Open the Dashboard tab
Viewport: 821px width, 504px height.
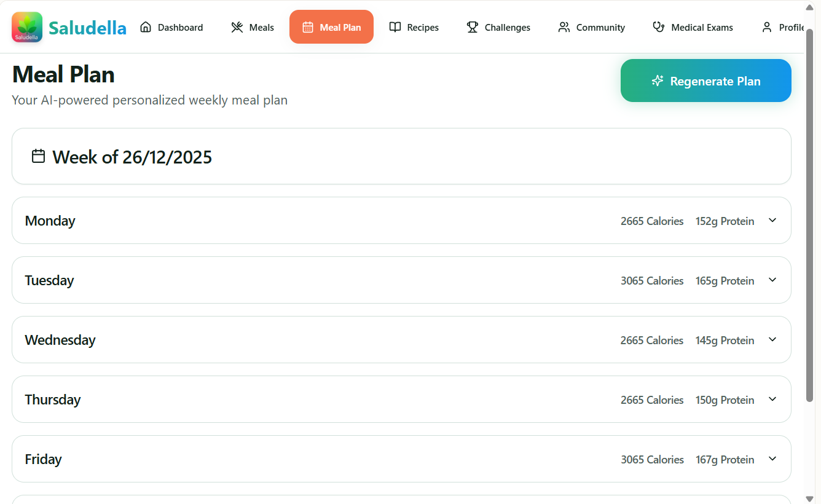click(x=171, y=27)
